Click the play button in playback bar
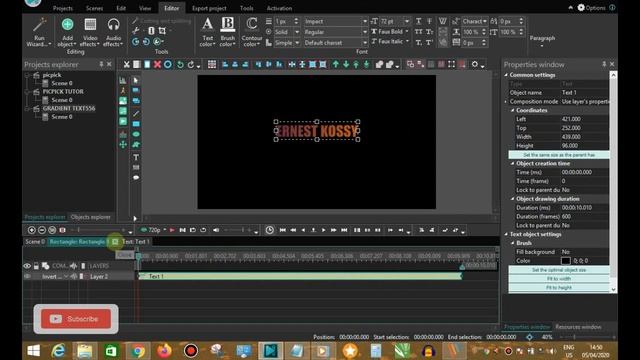Image resolution: width=640 pixels, height=360 pixels. 324,230
